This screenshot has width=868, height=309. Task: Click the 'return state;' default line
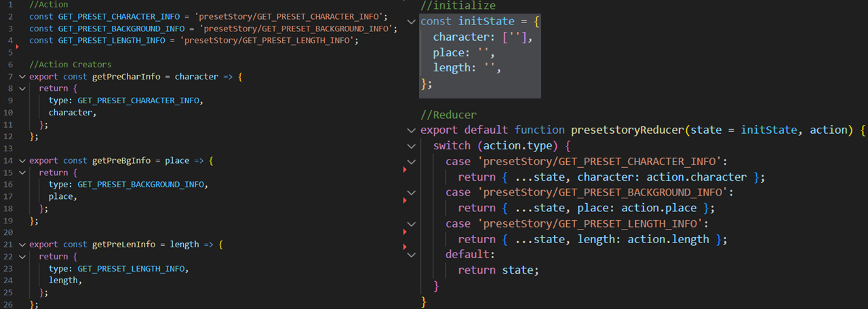tap(498, 270)
